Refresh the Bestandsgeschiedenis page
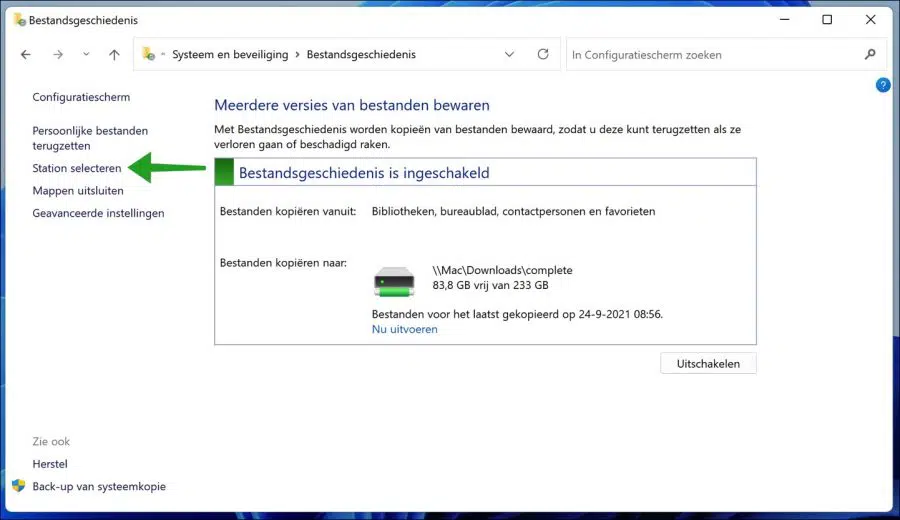 point(543,54)
